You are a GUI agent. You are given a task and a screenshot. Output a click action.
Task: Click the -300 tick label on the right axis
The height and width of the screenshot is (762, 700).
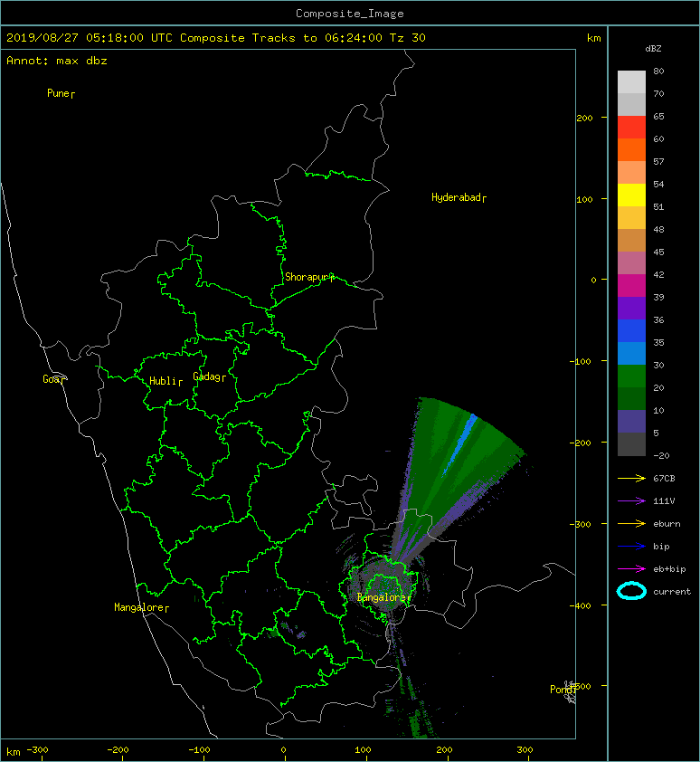[581, 524]
